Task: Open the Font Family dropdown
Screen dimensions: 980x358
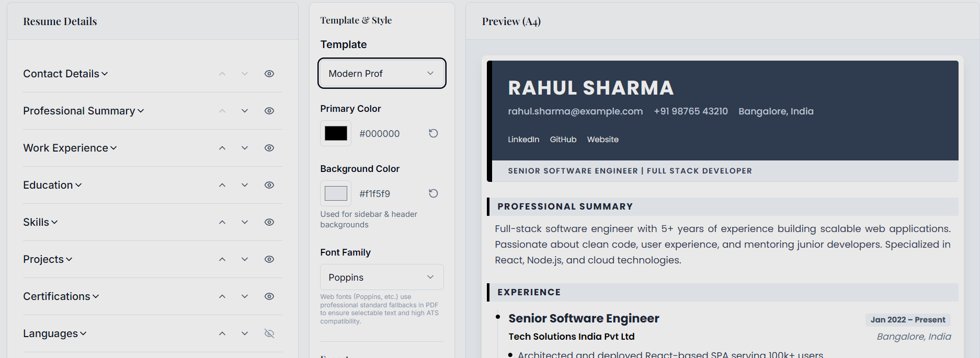Action: pyautogui.click(x=381, y=277)
